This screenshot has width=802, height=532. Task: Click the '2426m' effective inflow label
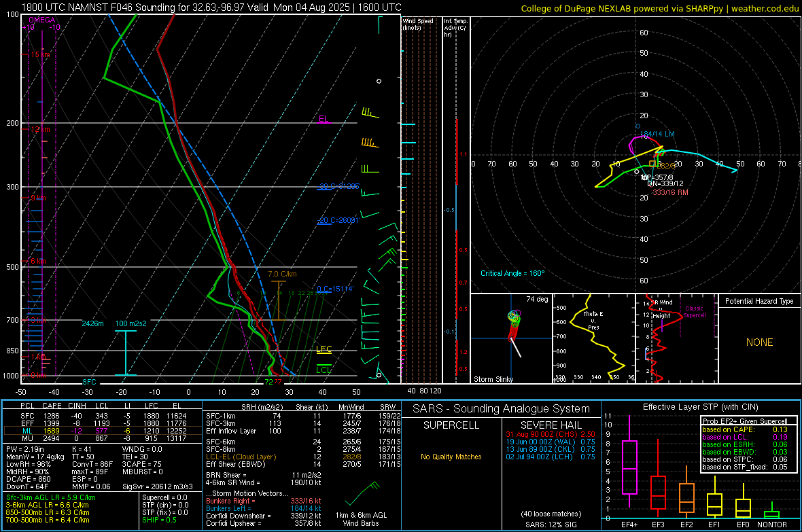click(x=92, y=324)
